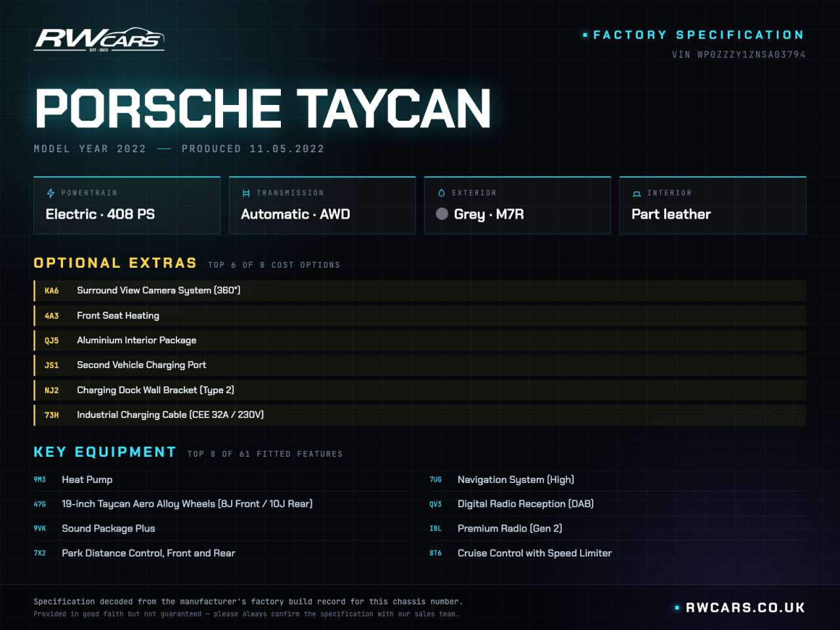Select the Surround View Camera System row
The image size is (840, 630).
click(x=420, y=291)
